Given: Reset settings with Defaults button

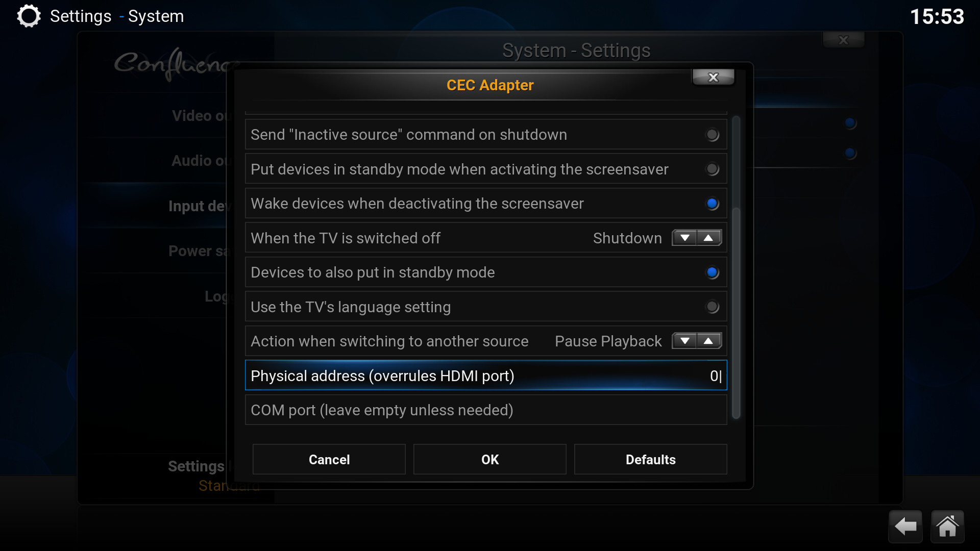Looking at the screenshot, I should [650, 460].
